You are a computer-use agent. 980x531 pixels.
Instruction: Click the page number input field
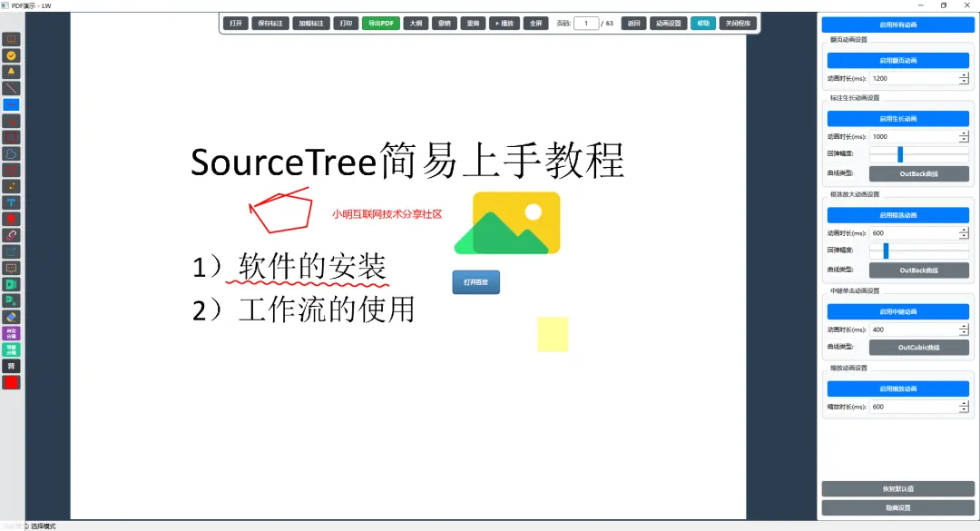(x=586, y=23)
